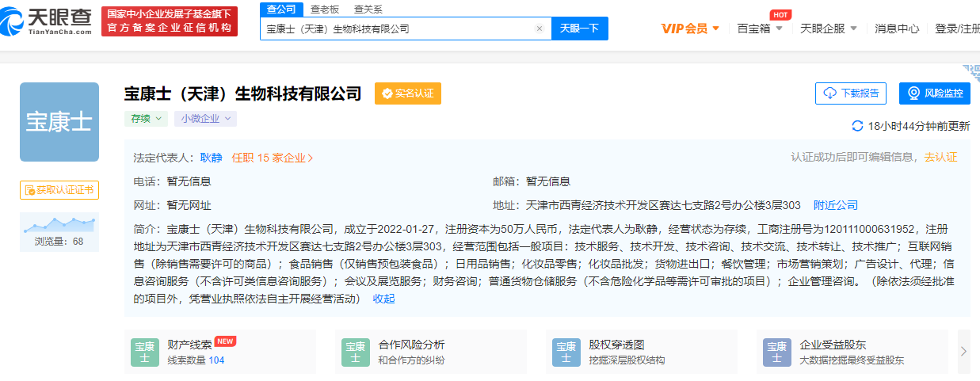Click 获取认证证书 button
Image resolution: width=980 pixels, height=381 pixels.
pyautogui.click(x=59, y=190)
